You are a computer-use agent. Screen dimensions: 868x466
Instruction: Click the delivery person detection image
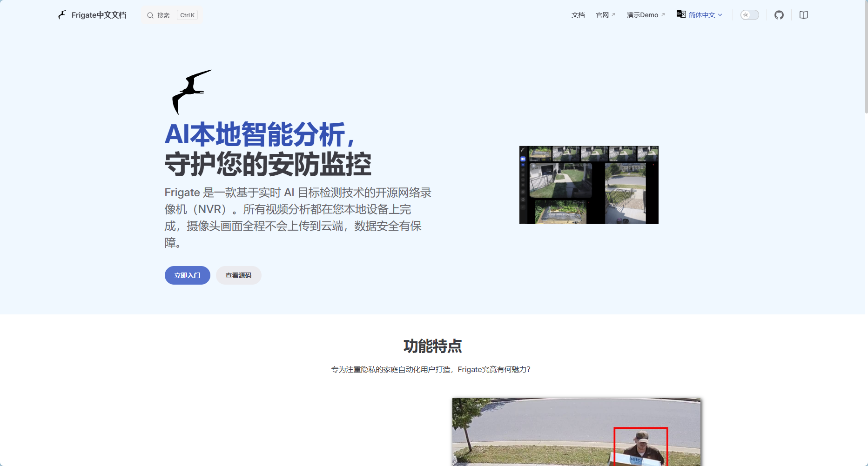(577, 432)
